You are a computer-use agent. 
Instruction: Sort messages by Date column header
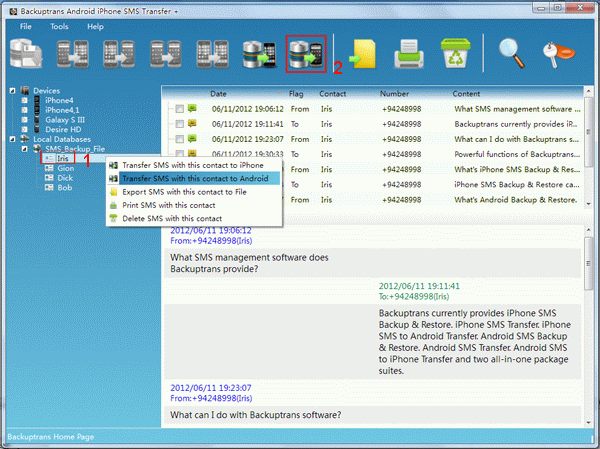tap(218, 94)
